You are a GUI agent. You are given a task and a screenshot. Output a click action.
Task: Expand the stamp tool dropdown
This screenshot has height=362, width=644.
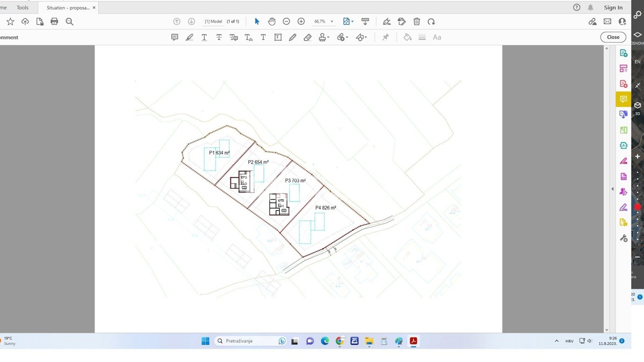(x=328, y=38)
